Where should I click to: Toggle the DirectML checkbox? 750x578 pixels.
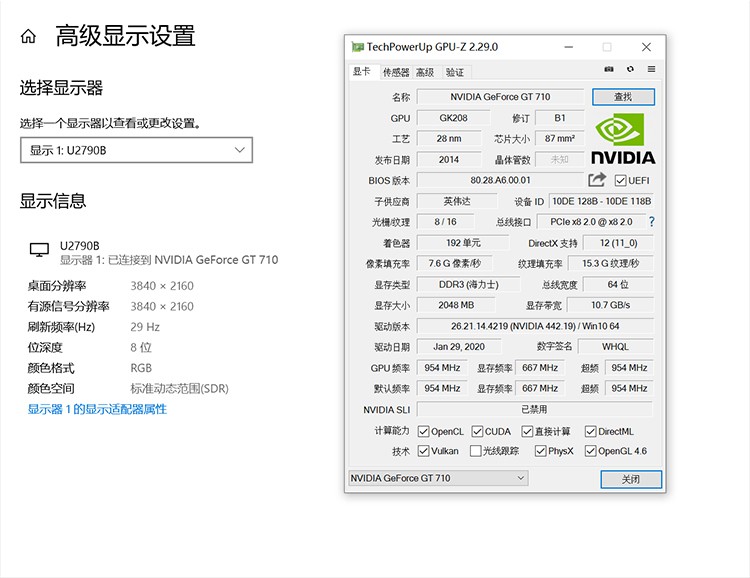point(591,432)
